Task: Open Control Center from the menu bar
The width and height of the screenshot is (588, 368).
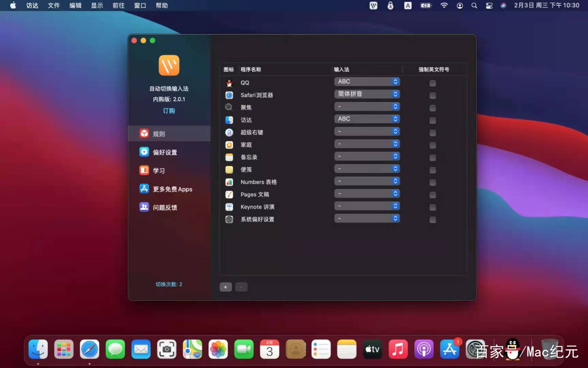Action: click(489, 5)
